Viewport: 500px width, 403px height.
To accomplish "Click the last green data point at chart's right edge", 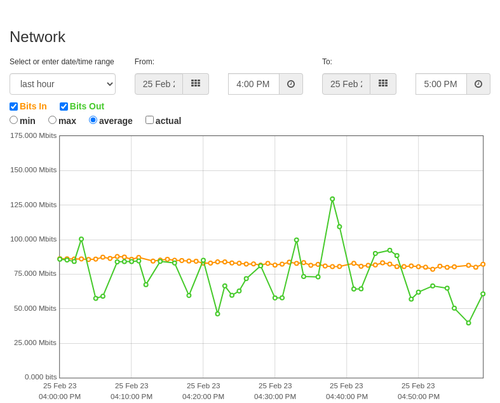I will 483,294.
